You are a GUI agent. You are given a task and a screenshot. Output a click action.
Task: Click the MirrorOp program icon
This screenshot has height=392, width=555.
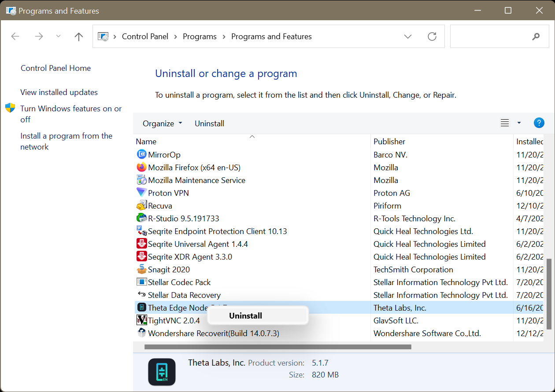(141, 154)
